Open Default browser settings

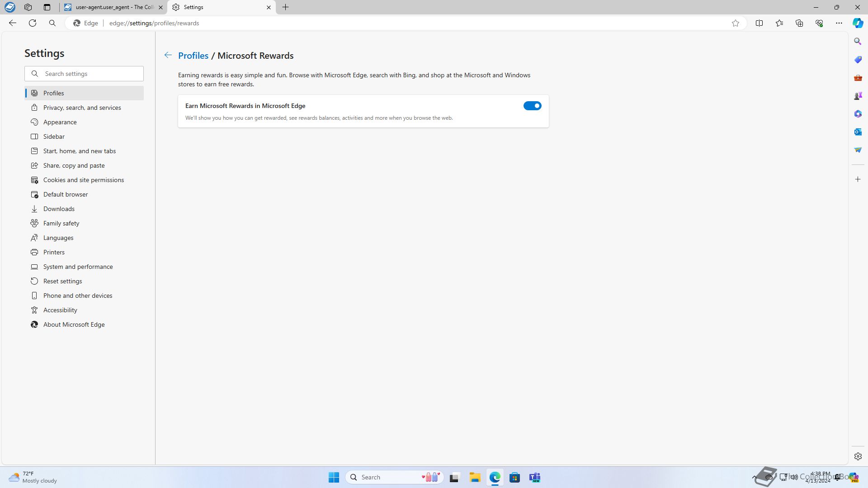click(x=84, y=194)
